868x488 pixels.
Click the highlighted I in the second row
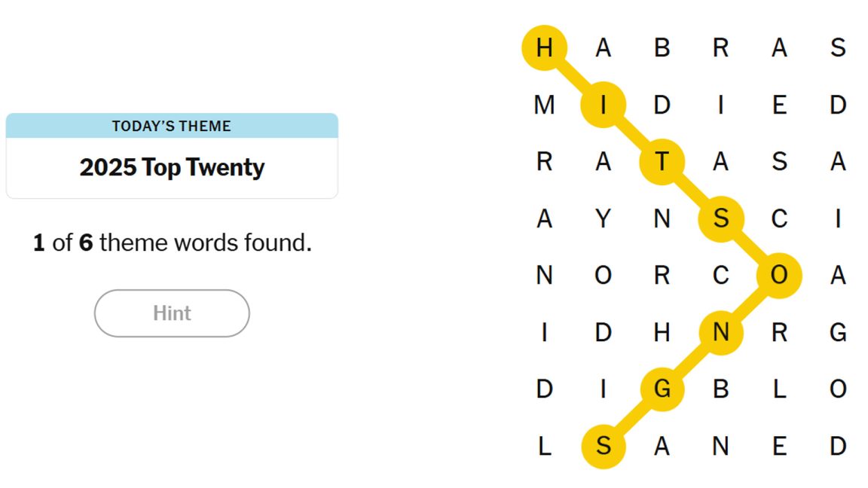[x=603, y=105]
